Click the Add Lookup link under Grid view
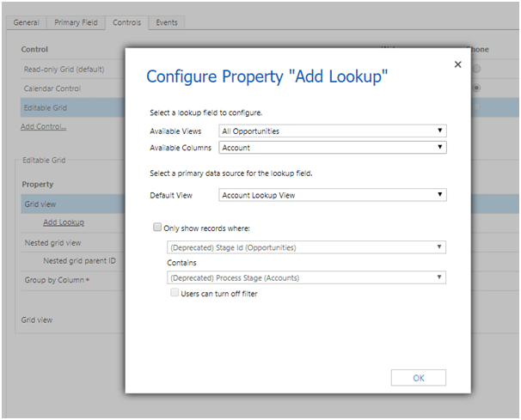Viewport: 521px width, 420px height. [64, 222]
